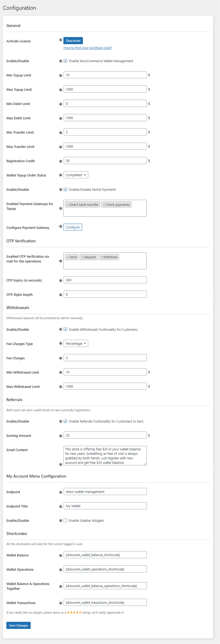The width and height of the screenshot is (220, 644).
Task: Toggle Enable WooCommerce Wallet Management checkbox
Action: 65,61
